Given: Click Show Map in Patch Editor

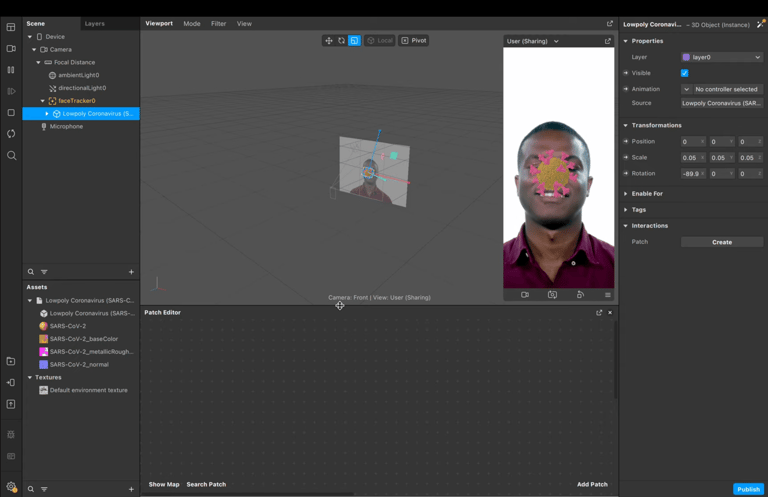Looking at the screenshot, I should coord(164,484).
